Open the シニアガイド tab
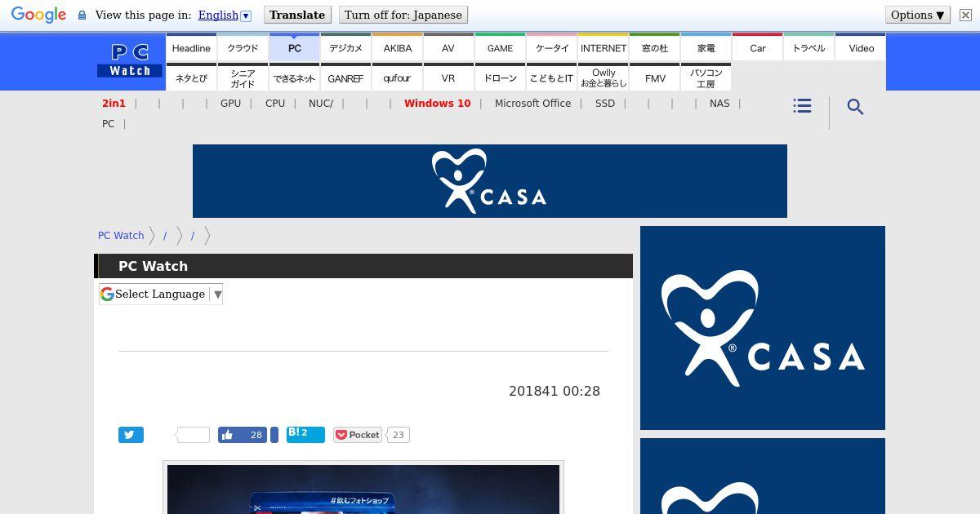 [x=243, y=78]
